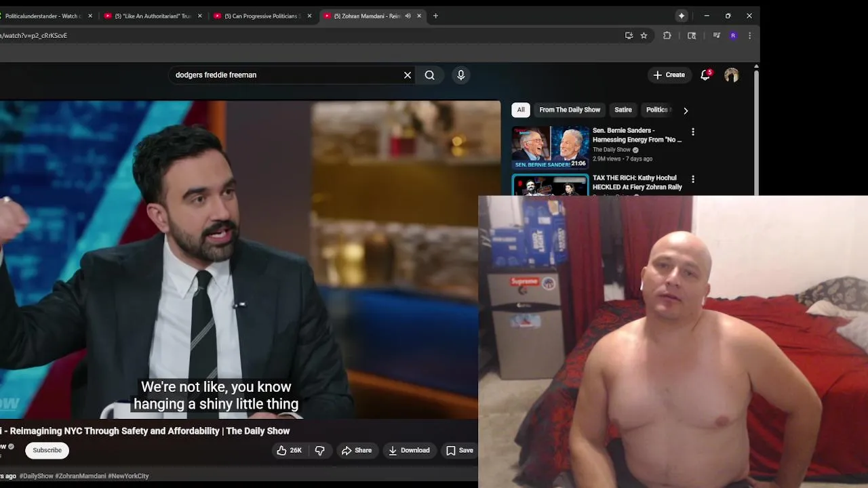This screenshot has width=868, height=488.
Task: Close the Zohran Mamdani tab
Action: pyautogui.click(x=419, y=16)
